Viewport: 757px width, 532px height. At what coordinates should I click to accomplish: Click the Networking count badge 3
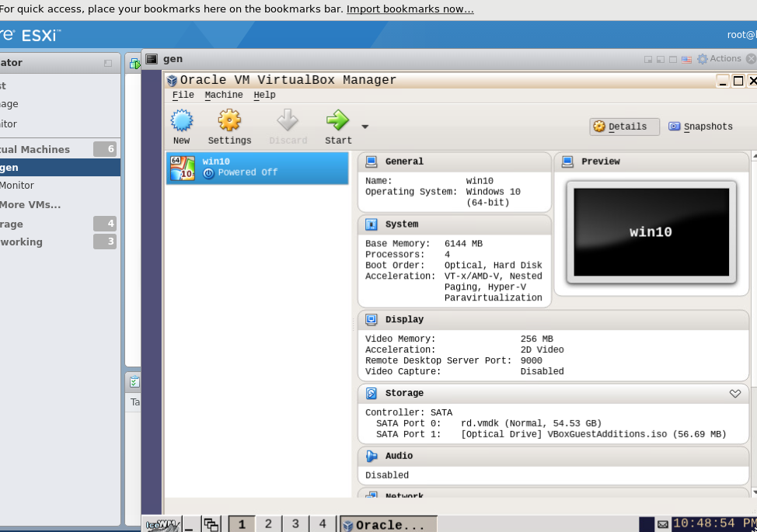pyautogui.click(x=105, y=242)
